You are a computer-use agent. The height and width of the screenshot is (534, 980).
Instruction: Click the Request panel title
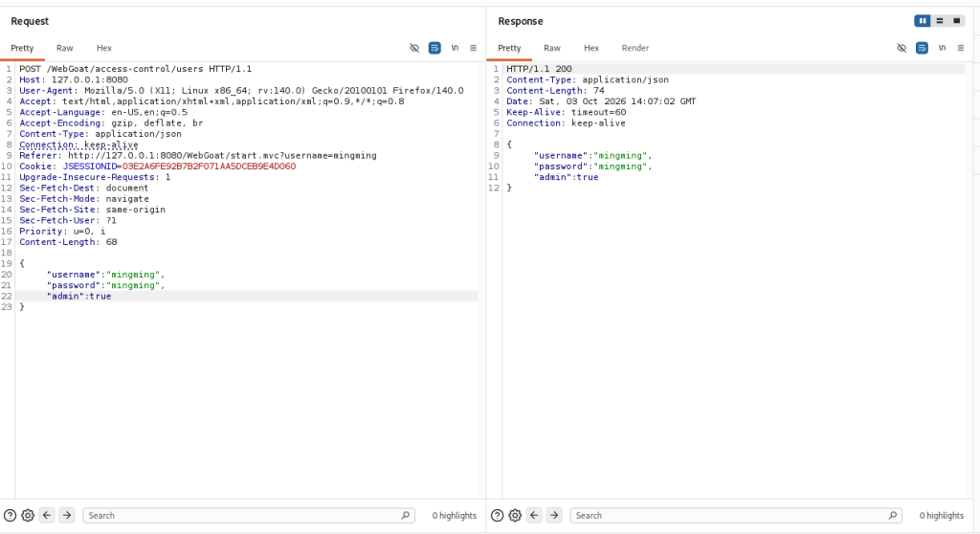click(x=30, y=21)
